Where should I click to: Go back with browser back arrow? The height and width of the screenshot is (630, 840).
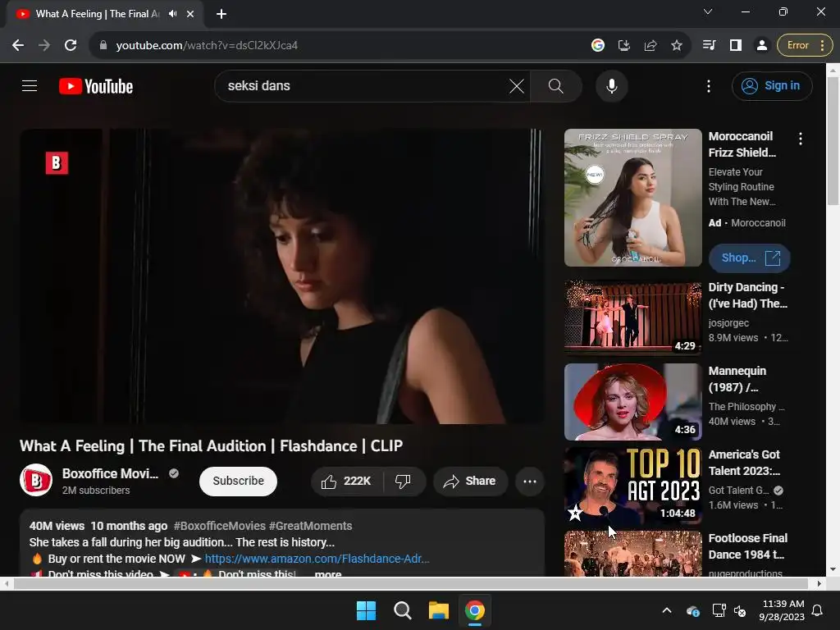pyautogui.click(x=18, y=46)
